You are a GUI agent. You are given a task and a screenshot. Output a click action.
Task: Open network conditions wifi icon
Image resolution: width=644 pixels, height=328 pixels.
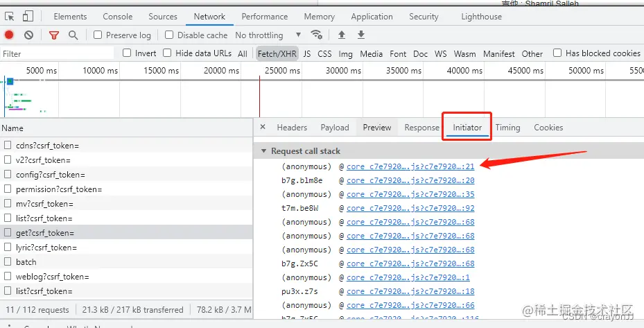(316, 35)
